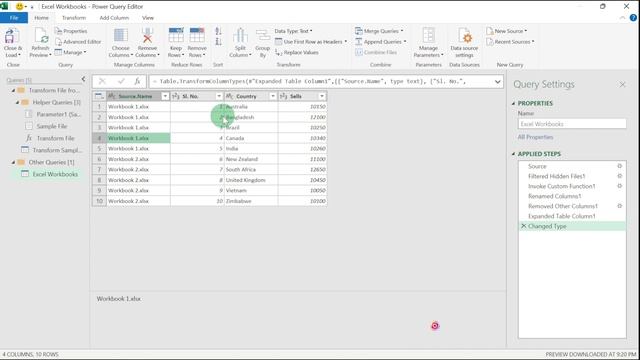Open settings gear for Source step
The image size is (640, 360).
pyautogui.click(x=620, y=166)
